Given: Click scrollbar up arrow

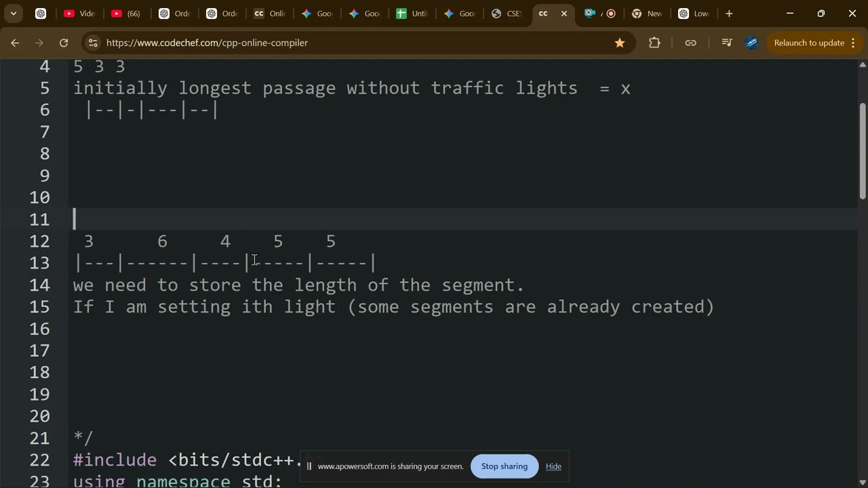Looking at the screenshot, I should pyautogui.click(x=863, y=65).
